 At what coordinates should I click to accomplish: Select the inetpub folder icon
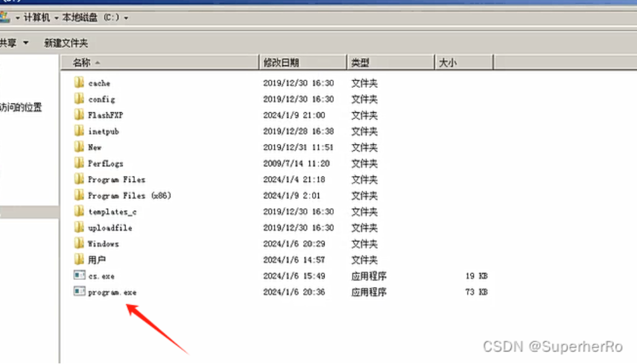coord(79,131)
